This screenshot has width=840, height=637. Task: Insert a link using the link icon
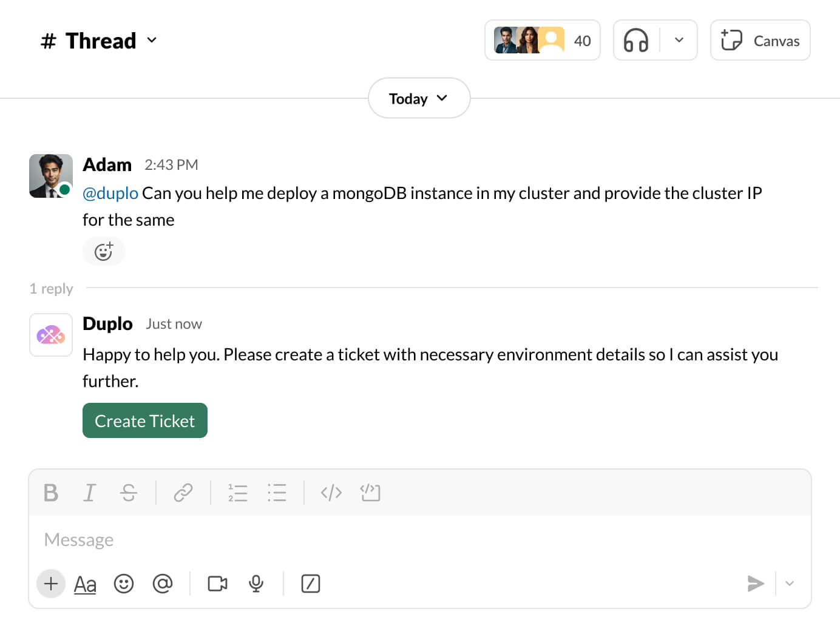pyautogui.click(x=183, y=493)
